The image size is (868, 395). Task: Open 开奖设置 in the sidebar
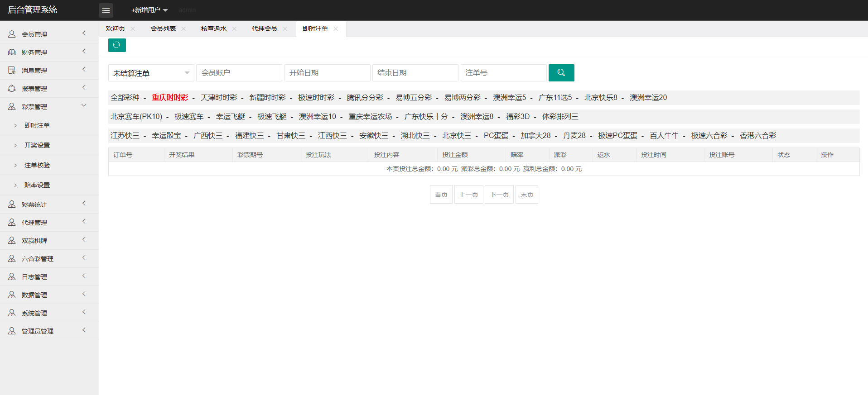[37, 145]
